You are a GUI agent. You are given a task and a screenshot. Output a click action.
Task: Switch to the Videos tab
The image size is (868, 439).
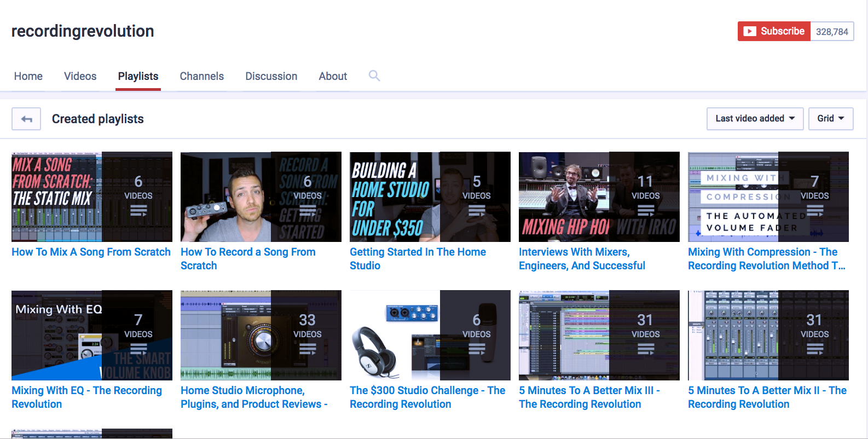[80, 76]
